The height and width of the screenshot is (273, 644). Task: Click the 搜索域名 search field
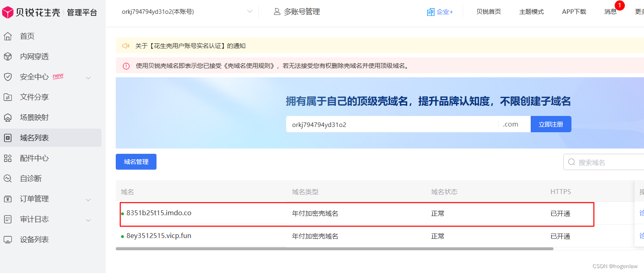[x=603, y=162]
